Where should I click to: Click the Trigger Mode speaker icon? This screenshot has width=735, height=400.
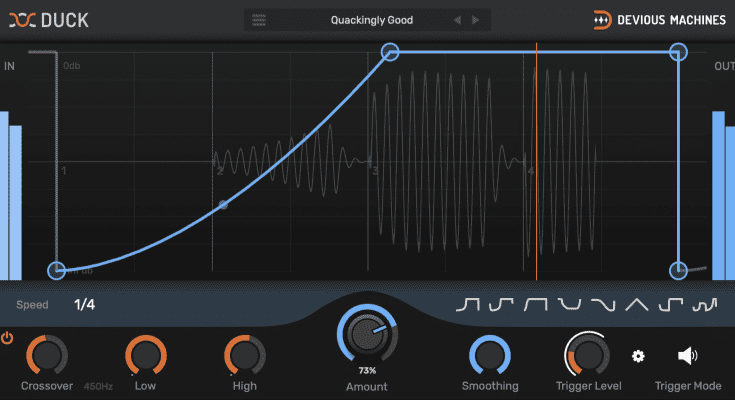point(687,356)
